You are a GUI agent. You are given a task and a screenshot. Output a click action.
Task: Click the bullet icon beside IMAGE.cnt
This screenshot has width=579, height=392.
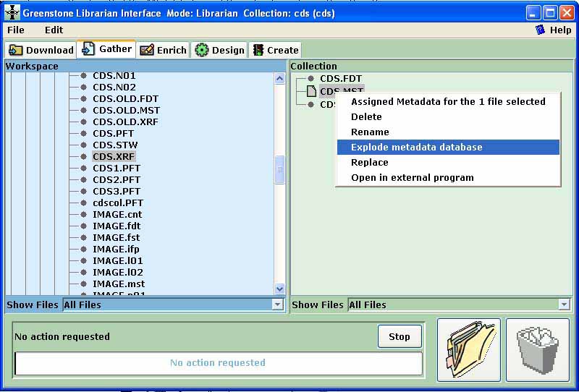pos(83,215)
